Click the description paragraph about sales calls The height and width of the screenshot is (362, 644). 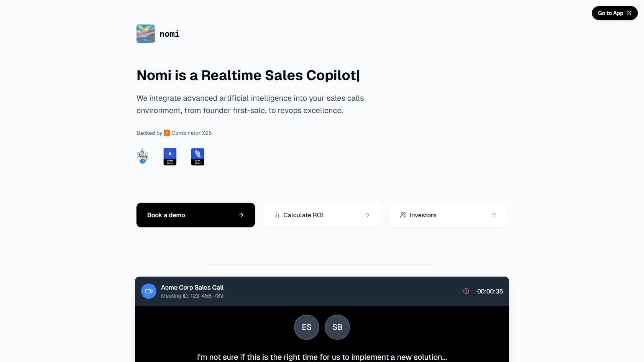click(250, 104)
